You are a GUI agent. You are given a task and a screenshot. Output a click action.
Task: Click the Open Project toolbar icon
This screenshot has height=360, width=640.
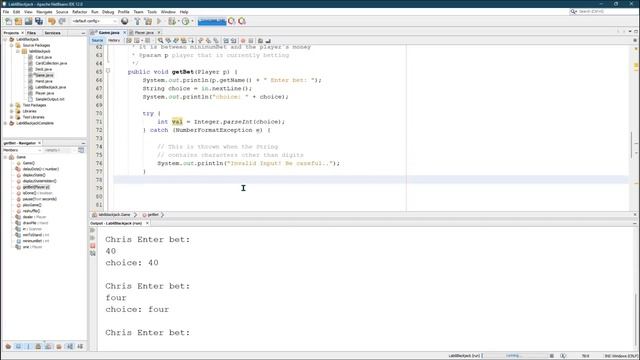tap(29, 21)
